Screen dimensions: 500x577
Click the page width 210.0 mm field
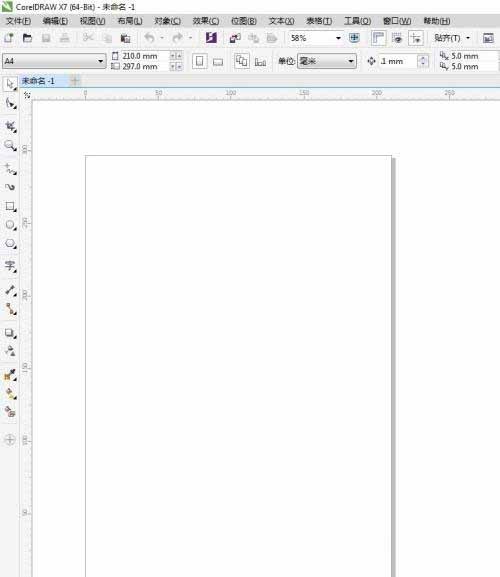[145, 56]
